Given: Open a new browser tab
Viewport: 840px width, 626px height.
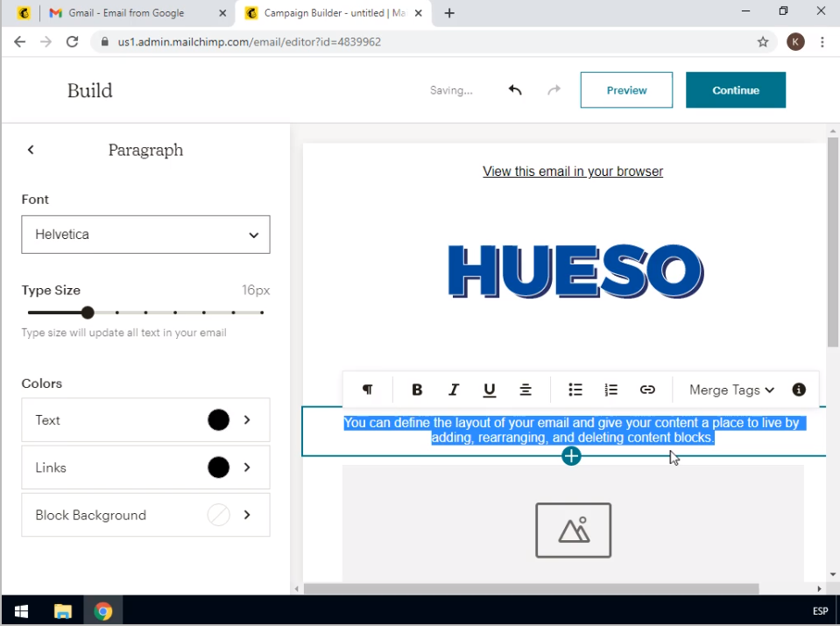Looking at the screenshot, I should click(449, 13).
